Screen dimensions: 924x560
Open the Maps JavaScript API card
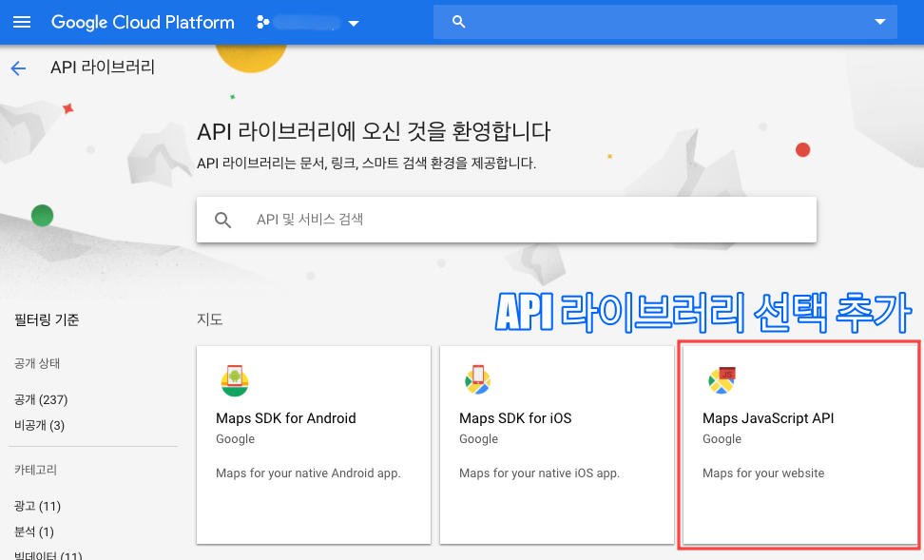tap(799, 444)
